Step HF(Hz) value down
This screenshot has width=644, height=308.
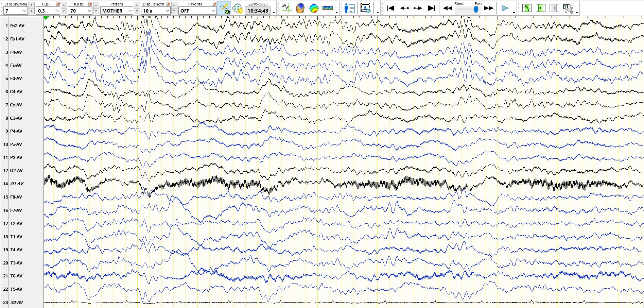[96, 11]
